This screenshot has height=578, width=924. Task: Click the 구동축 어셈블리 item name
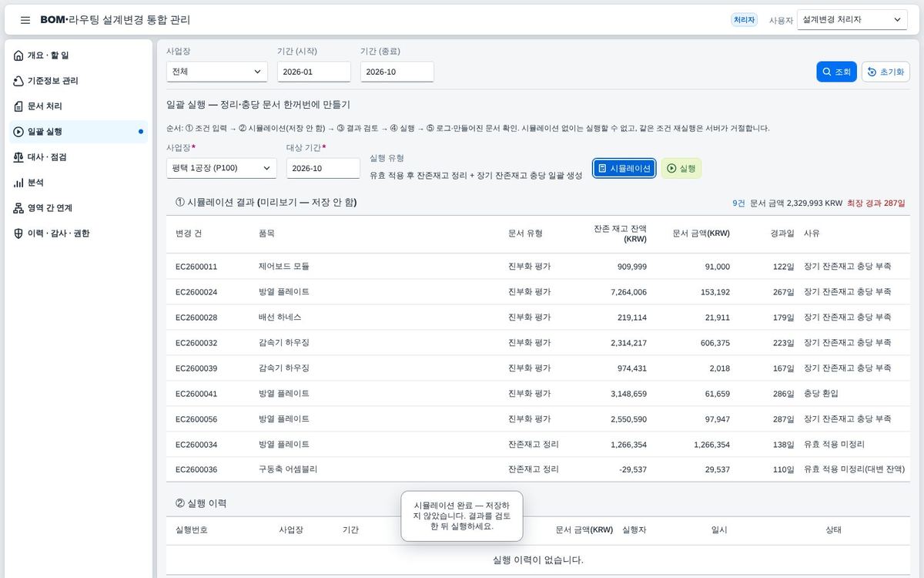[x=288, y=469]
